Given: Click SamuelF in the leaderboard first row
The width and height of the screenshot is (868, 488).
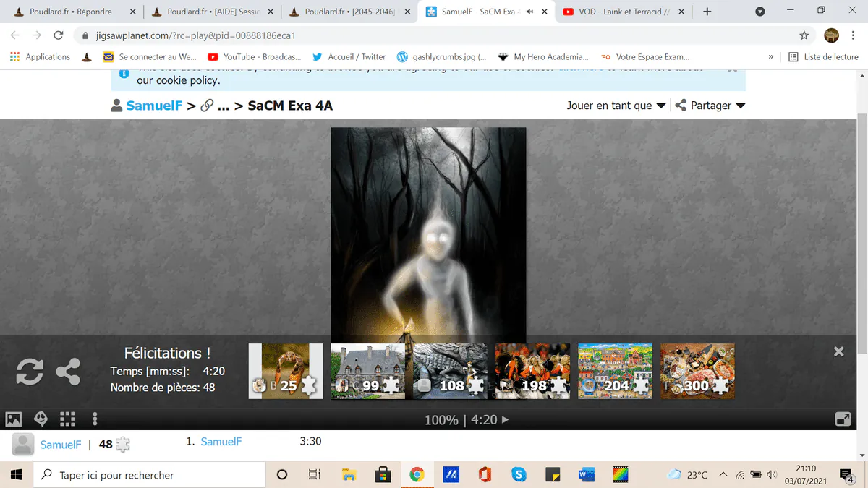Looking at the screenshot, I should 221,441.
